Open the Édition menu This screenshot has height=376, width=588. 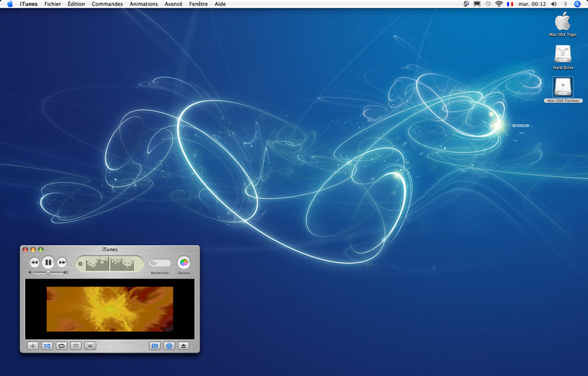point(76,4)
